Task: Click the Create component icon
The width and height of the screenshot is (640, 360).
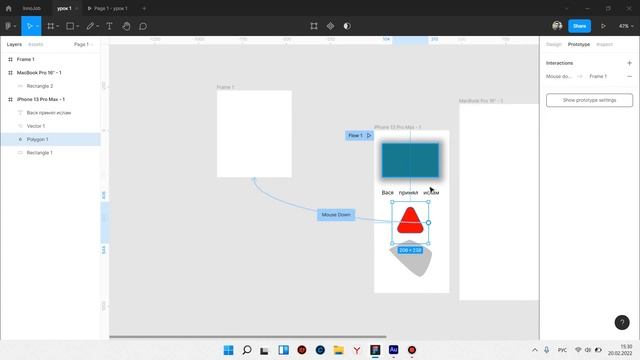Action: click(330, 26)
